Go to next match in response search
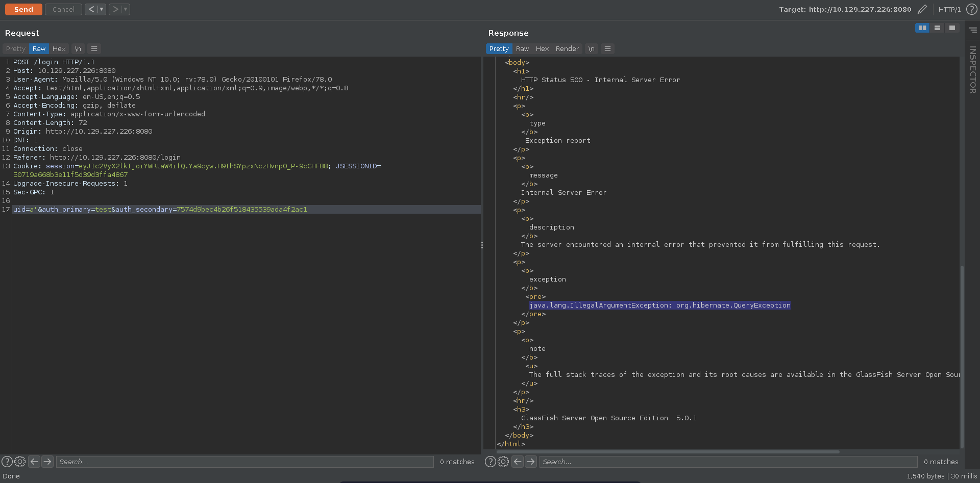 (x=531, y=462)
